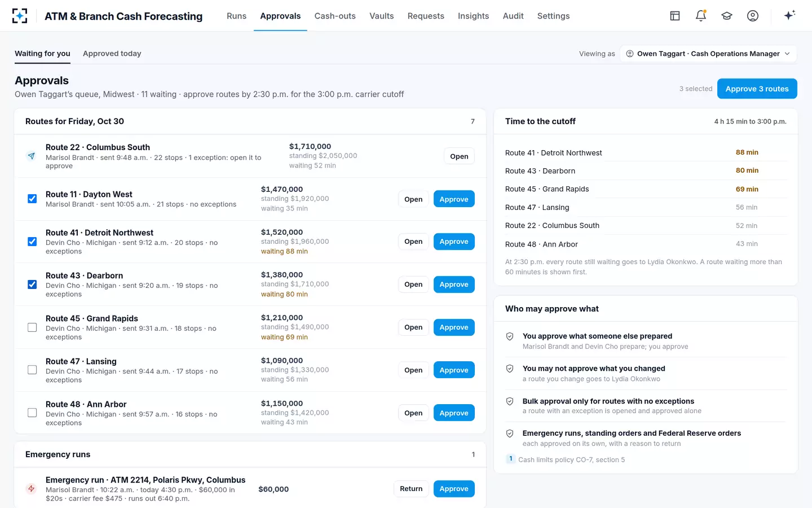Screen dimensions: 812x508
Task: Check Route 48 Ann Arbor checkbox
Action: pyautogui.click(x=32, y=413)
